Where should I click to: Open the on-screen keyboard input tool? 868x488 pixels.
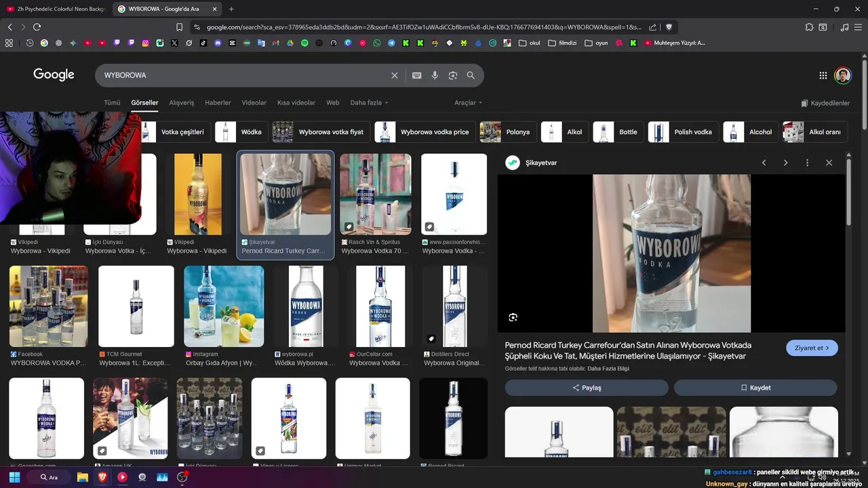pos(417,75)
